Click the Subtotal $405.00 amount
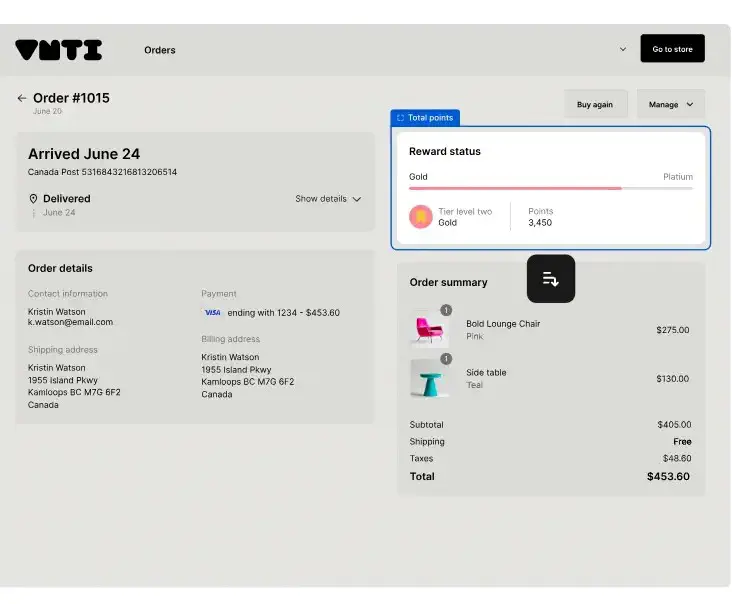732x604 pixels. 674,425
